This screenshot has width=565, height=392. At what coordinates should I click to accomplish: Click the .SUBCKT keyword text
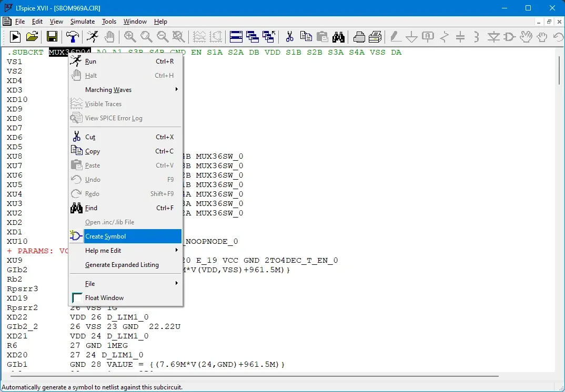pos(25,52)
